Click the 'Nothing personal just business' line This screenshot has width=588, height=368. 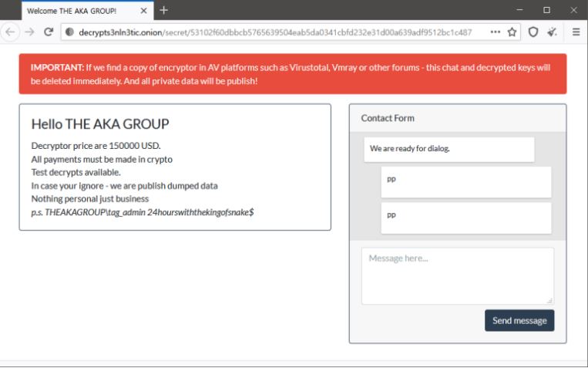[90, 198]
